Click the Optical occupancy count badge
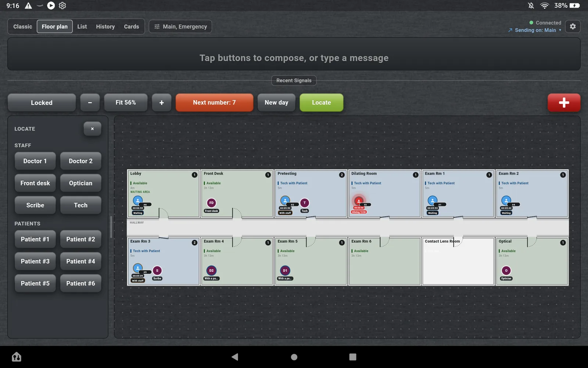The width and height of the screenshot is (588, 368). 563,243
